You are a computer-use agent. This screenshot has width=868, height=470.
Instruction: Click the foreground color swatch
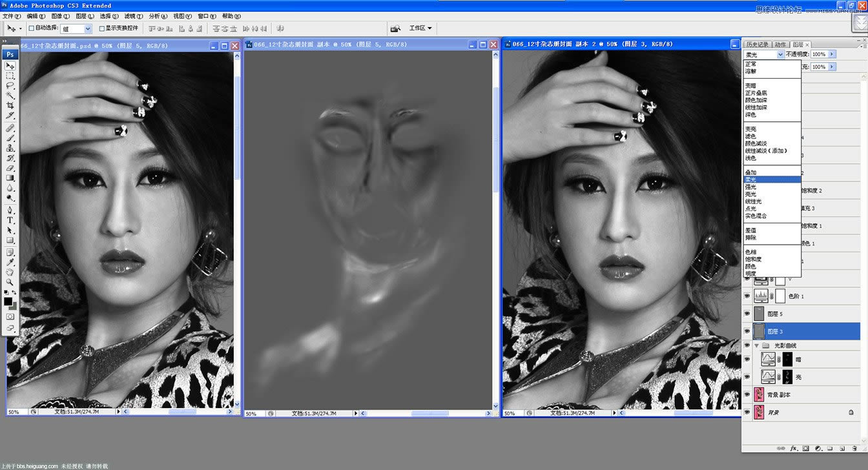tap(8, 301)
